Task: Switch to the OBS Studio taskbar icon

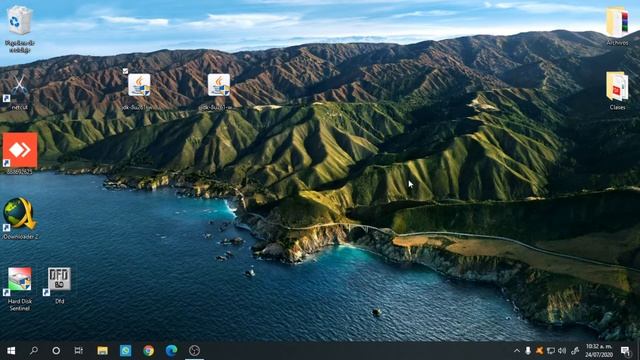Action: click(x=194, y=351)
